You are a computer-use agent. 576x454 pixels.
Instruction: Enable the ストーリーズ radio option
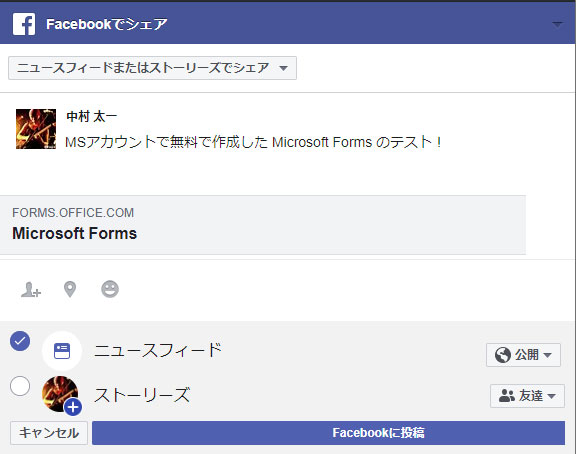(20, 386)
